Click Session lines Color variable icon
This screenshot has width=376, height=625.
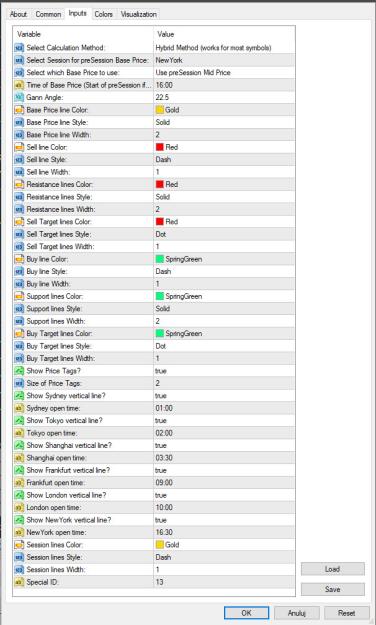pyautogui.click(x=19, y=544)
